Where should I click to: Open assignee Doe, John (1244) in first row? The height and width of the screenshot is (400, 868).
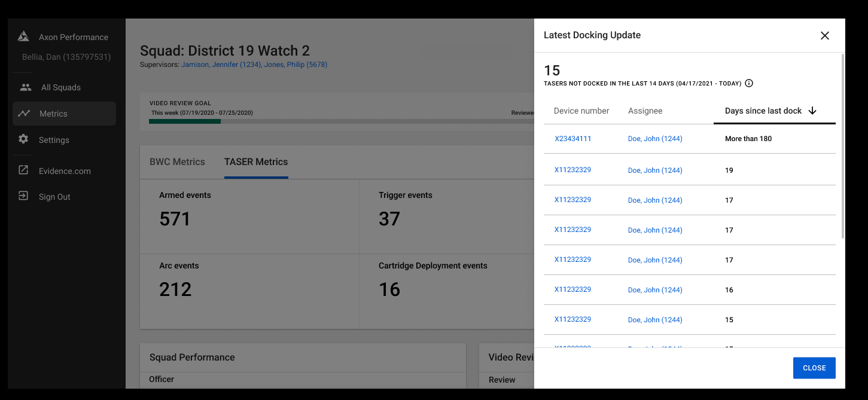tap(654, 138)
